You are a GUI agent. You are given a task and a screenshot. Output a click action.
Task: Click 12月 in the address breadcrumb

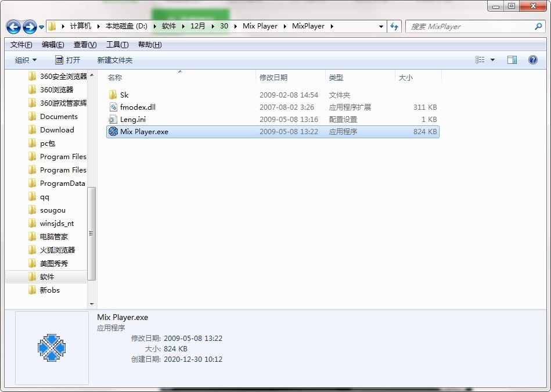(x=198, y=26)
